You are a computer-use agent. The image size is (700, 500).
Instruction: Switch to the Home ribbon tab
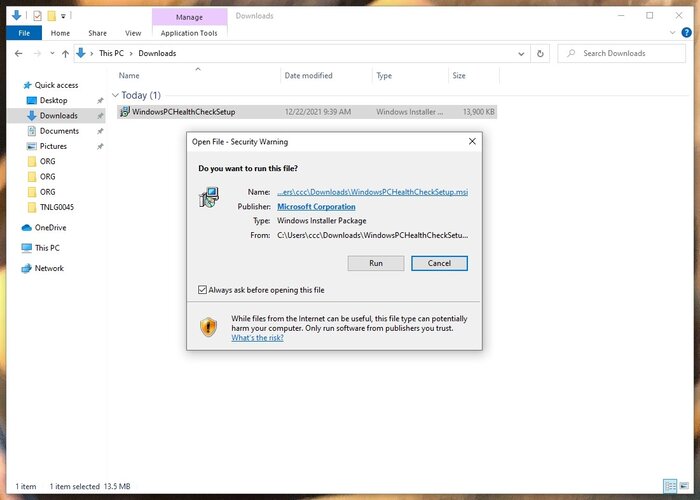(x=60, y=33)
